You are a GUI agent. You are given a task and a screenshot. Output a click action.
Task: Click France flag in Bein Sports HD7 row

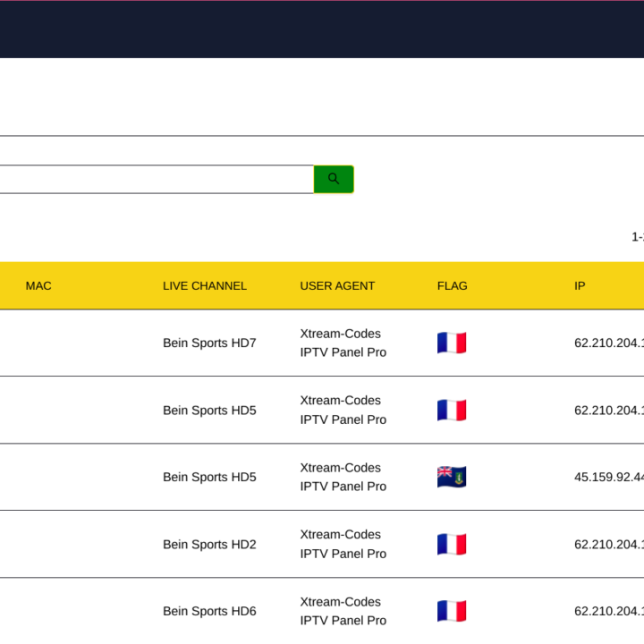coord(452,343)
